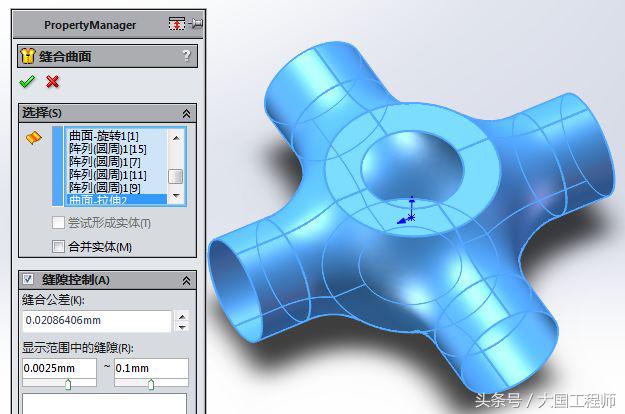Select 阵列(圆周)1[7] in the list
Image resolution: width=625 pixels, height=414 pixels.
click(x=104, y=162)
